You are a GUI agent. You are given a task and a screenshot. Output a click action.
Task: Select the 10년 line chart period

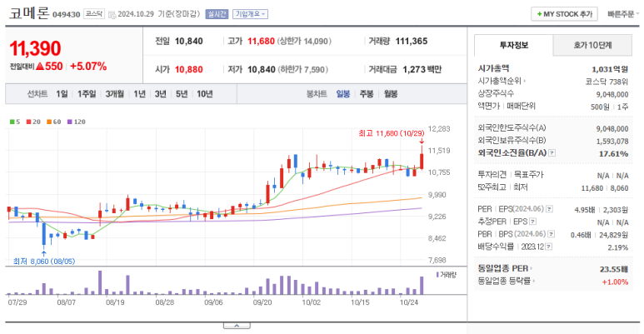205,94
